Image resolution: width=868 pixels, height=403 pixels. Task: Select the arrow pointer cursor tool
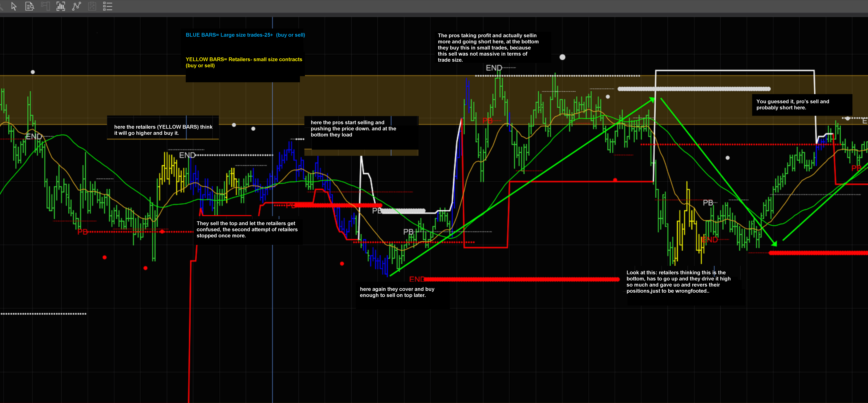14,6
